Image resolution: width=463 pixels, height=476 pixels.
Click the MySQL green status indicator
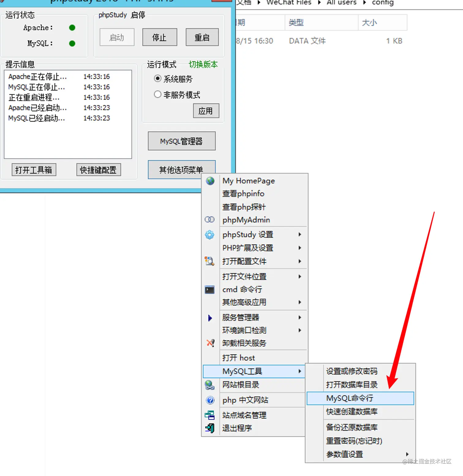click(72, 43)
